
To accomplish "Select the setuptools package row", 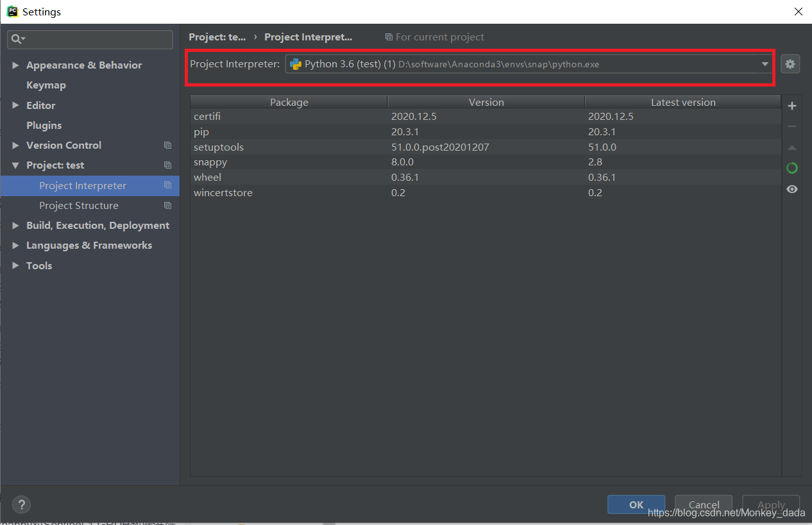I will pyautogui.click(x=486, y=147).
